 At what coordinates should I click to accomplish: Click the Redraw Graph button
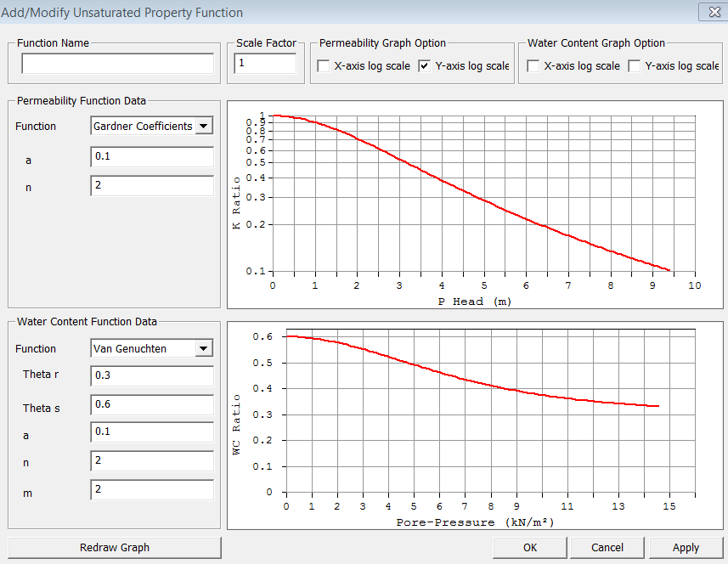115,548
